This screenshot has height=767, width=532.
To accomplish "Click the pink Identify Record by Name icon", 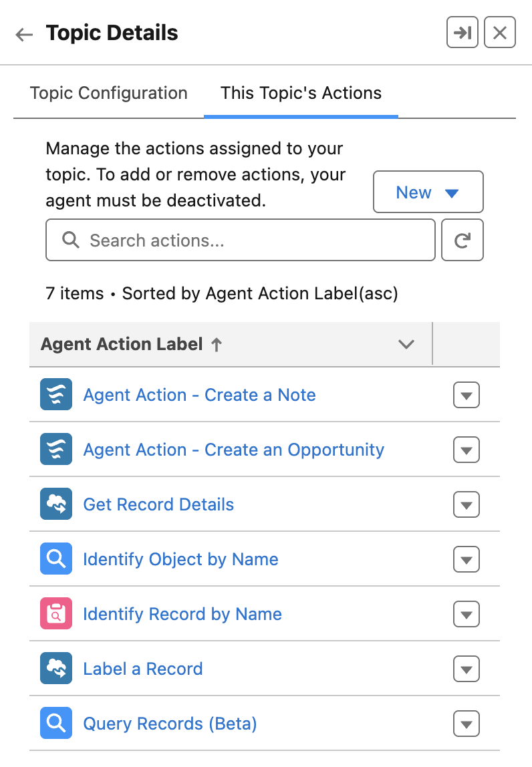I will 56,614.
